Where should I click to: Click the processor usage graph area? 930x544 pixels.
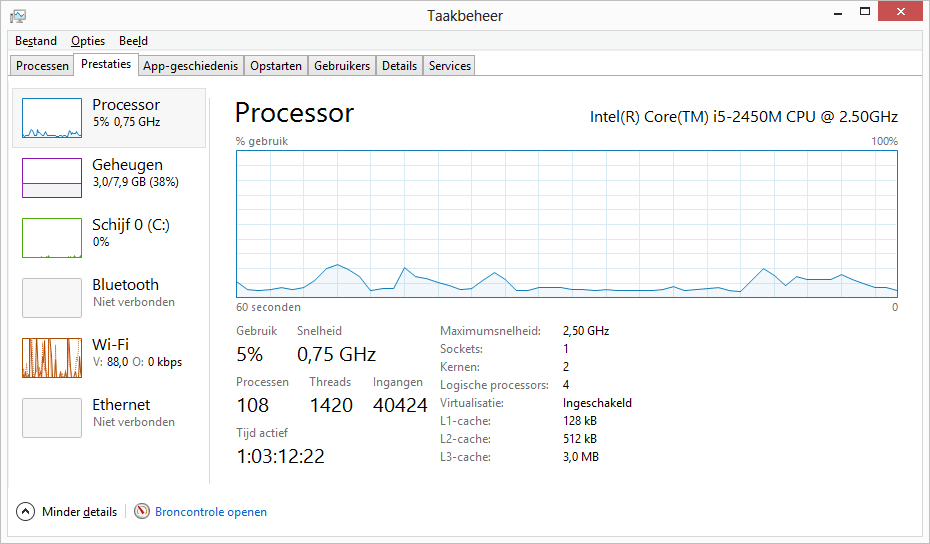pos(567,223)
